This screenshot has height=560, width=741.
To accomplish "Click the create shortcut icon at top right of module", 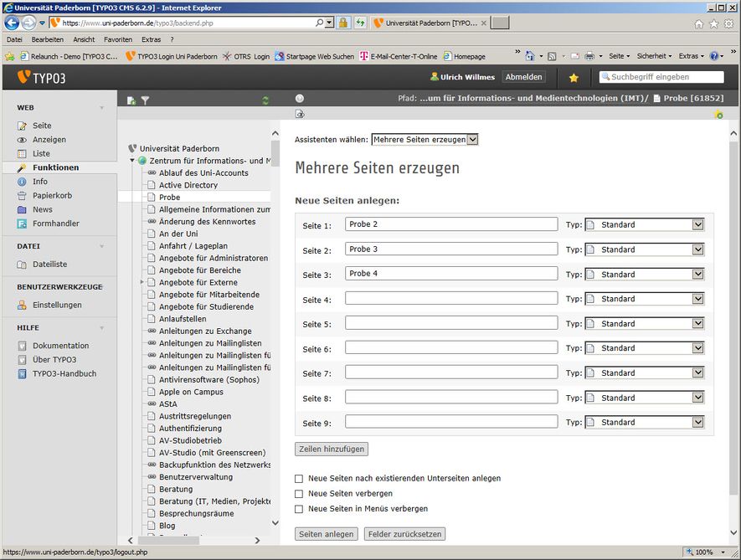I will click(718, 115).
